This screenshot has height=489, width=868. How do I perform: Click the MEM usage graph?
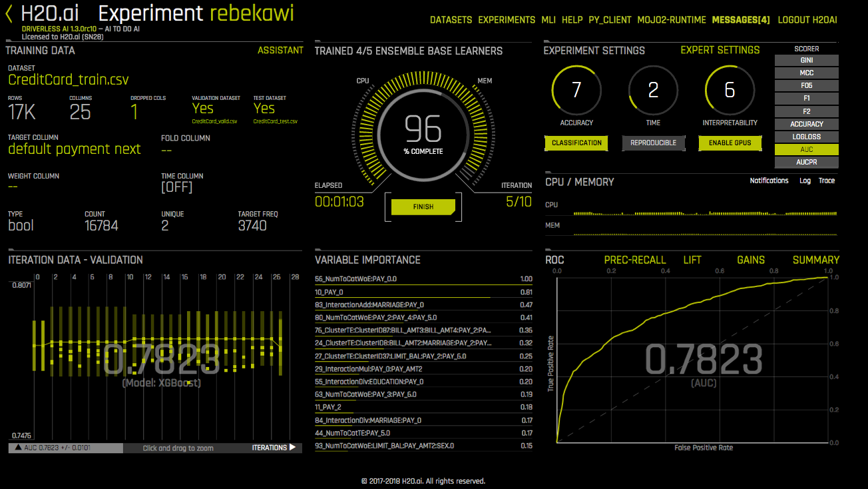(x=705, y=233)
